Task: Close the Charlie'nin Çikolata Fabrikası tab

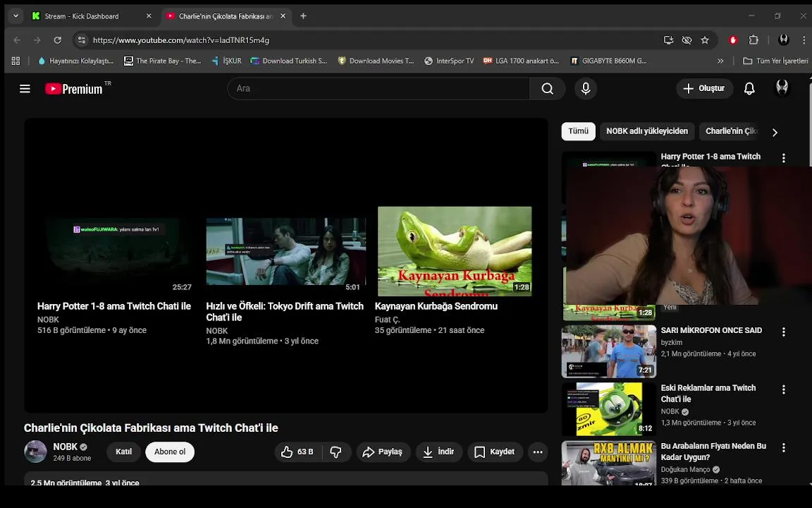Action: click(283, 16)
